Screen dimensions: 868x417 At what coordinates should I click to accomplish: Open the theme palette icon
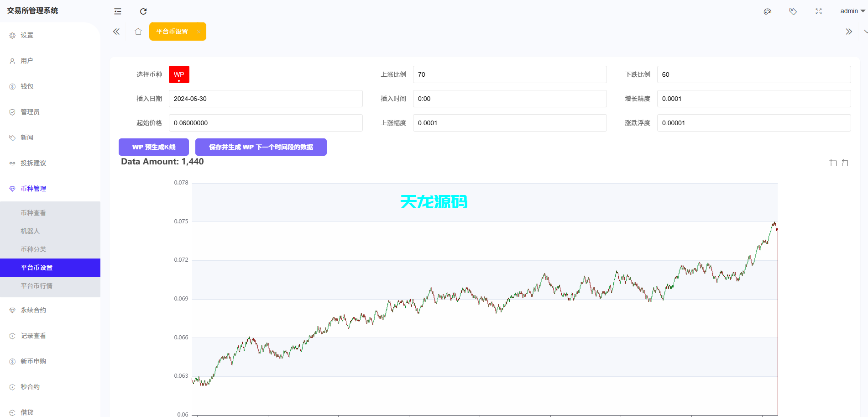click(x=768, y=11)
